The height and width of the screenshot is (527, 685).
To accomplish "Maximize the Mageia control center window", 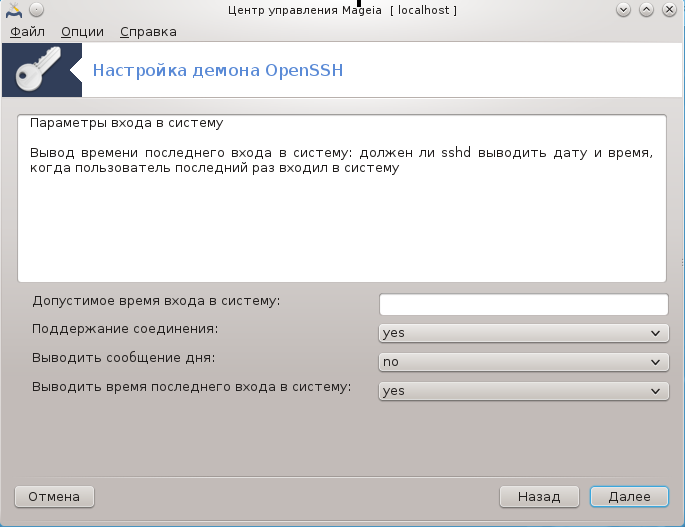I will [646, 10].
